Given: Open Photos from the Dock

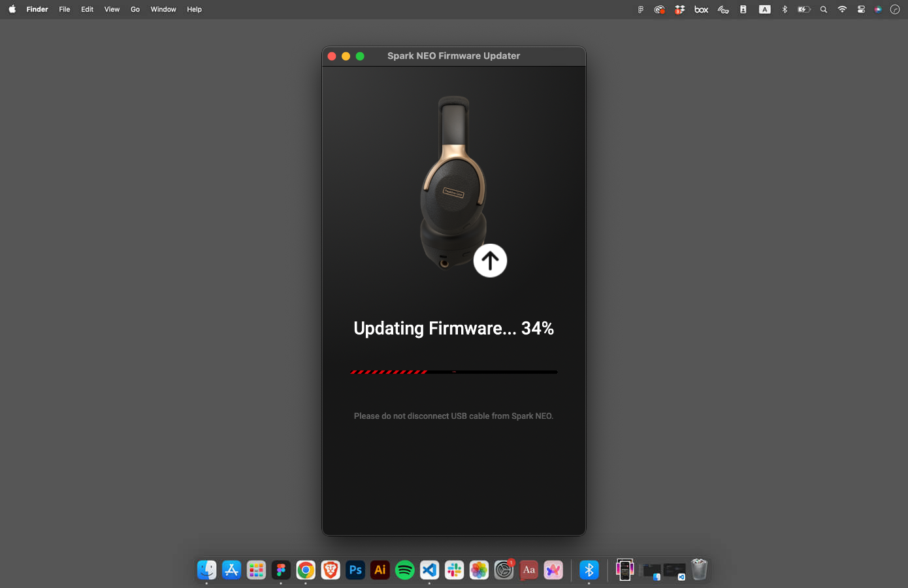Looking at the screenshot, I should (479, 570).
